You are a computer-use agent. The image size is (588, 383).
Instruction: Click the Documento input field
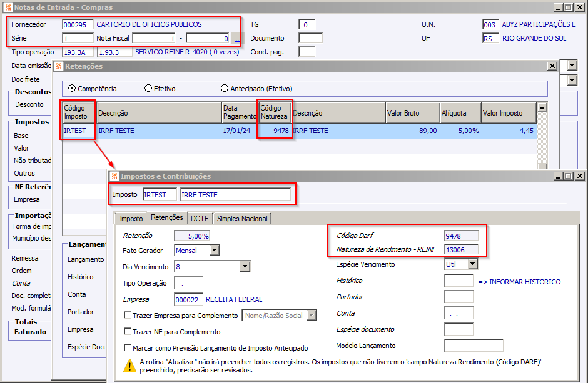(x=310, y=39)
